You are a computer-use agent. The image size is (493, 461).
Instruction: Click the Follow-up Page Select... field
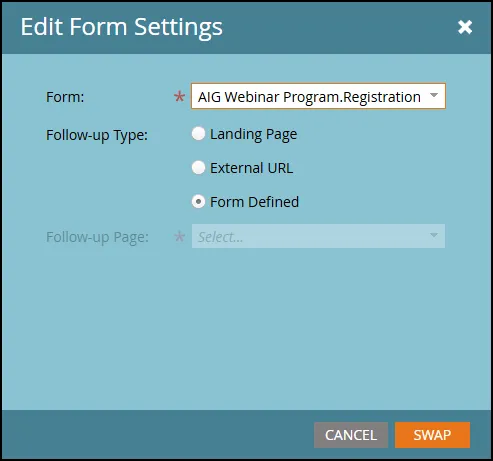pyautogui.click(x=318, y=236)
